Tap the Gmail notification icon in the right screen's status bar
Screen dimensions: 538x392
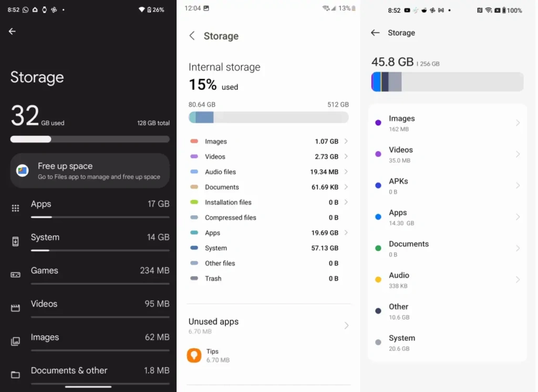tap(441, 10)
